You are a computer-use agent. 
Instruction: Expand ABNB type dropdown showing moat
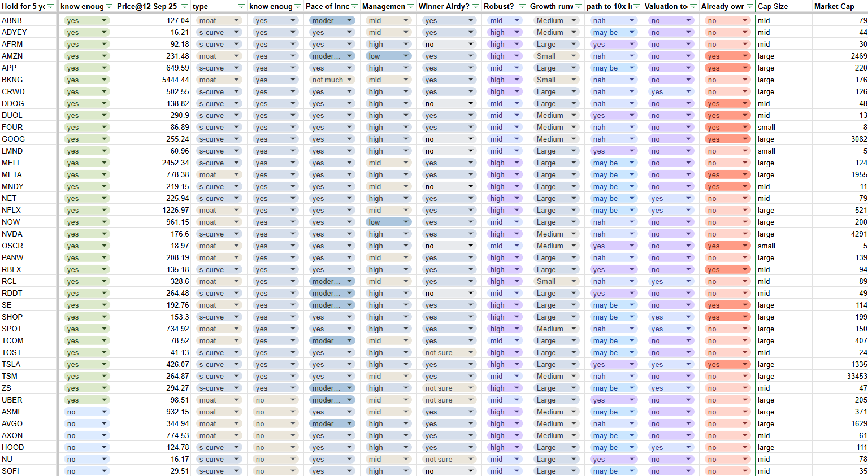236,20
